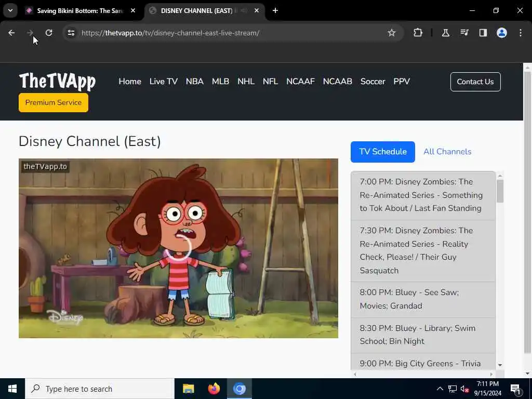Select 8:00 PM Bluey See Saw entry
Image resolution: width=532 pixels, height=399 pixels.
pos(423,299)
